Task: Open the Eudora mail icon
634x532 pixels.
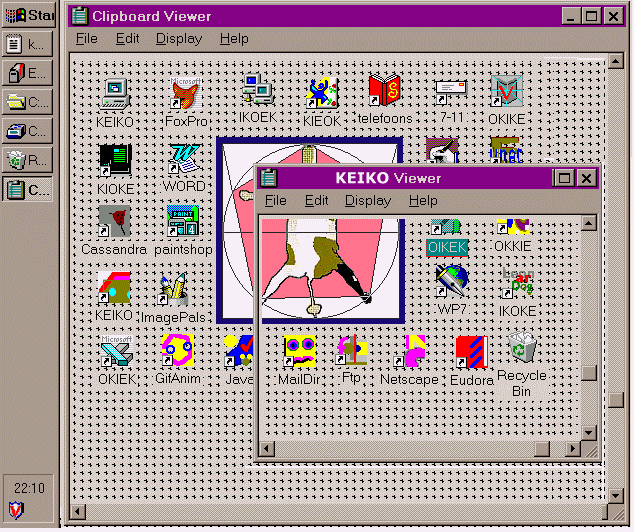Action: (471, 352)
